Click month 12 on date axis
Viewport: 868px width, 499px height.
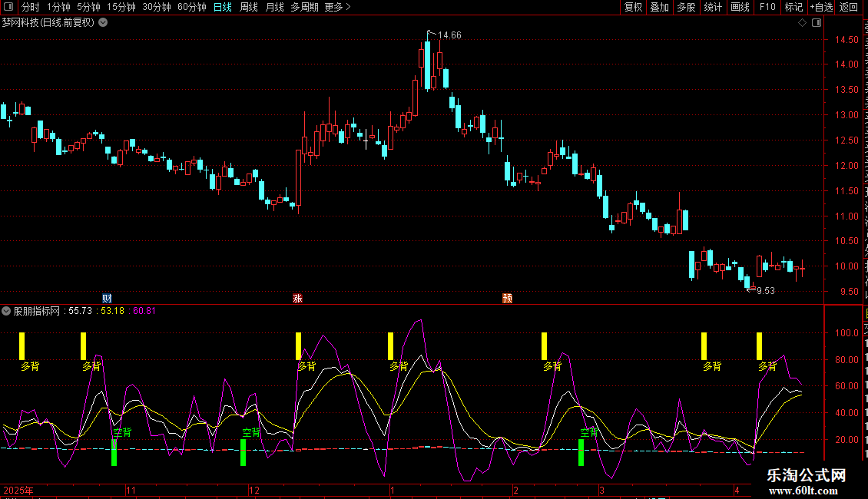[x=254, y=490]
